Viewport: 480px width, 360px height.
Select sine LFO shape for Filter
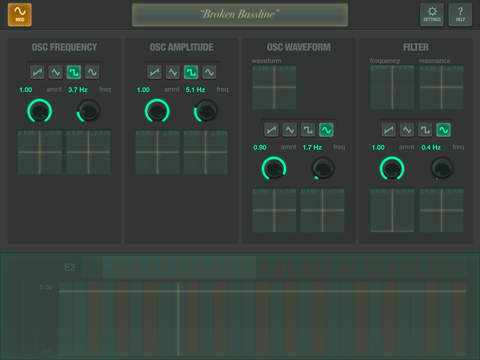coord(443,130)
